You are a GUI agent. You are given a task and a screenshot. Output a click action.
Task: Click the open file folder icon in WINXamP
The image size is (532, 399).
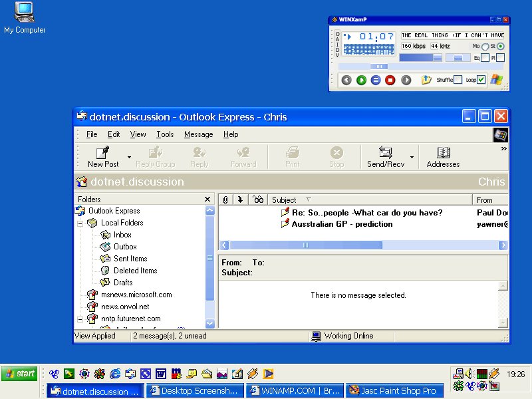(x=426, y=80)
